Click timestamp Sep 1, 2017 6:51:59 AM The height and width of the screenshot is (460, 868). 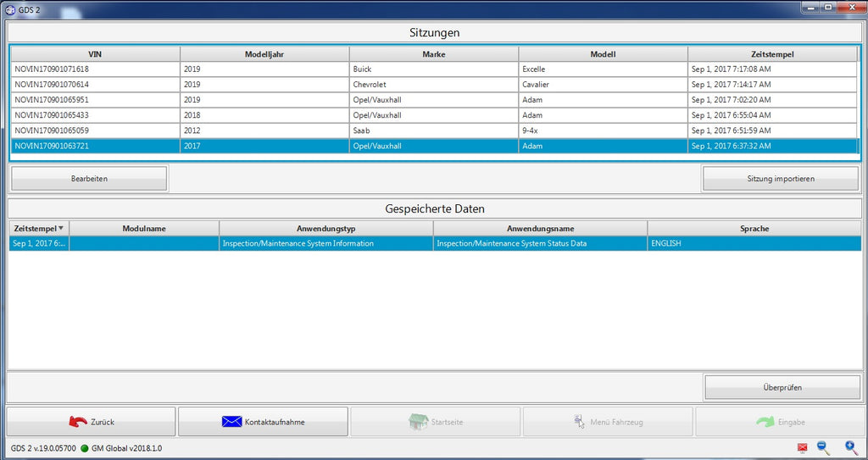(773, 130)
